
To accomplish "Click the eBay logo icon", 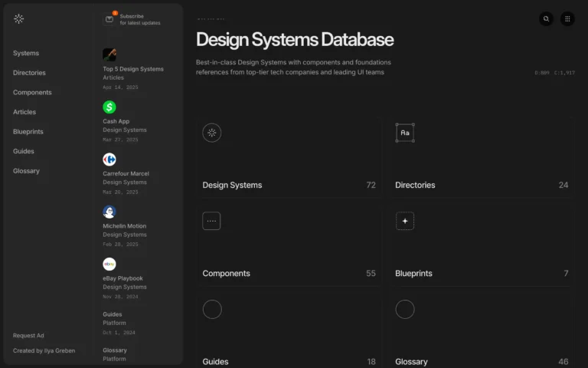I will 109,264.
